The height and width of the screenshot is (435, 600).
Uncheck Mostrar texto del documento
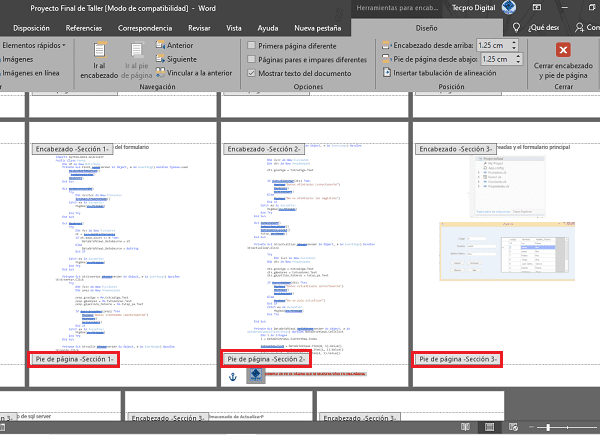click(x=251, y=74)
